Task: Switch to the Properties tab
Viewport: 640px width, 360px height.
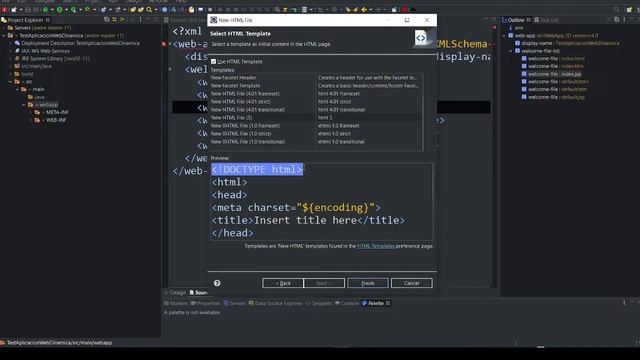Action: coord(205,303)
